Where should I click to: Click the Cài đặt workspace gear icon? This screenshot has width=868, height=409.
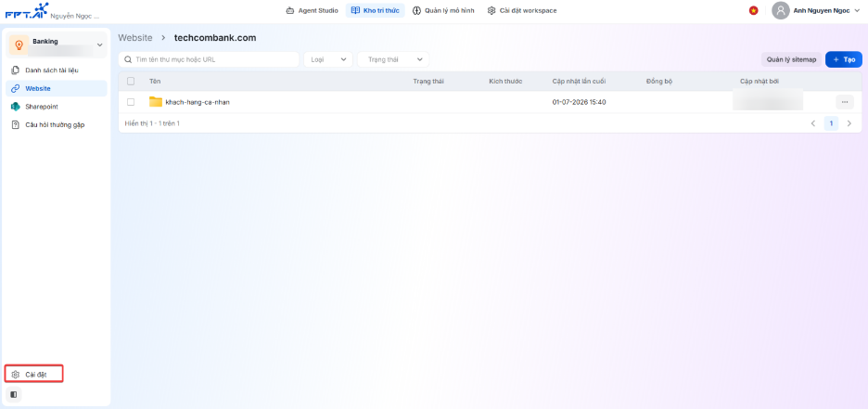pyautogui.click(x=491, y=10)
